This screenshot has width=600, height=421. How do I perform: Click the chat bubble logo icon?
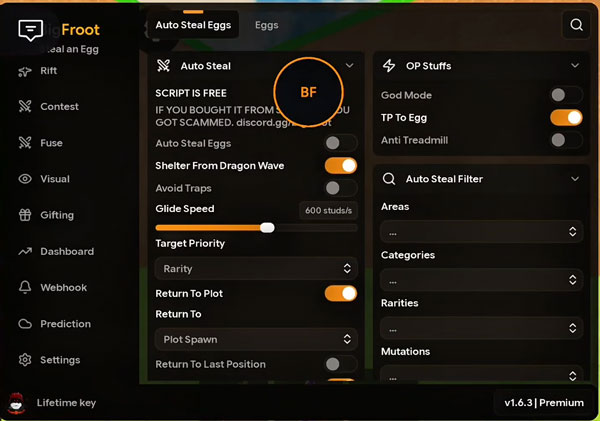pyautogui.click(x=31, y=30)
